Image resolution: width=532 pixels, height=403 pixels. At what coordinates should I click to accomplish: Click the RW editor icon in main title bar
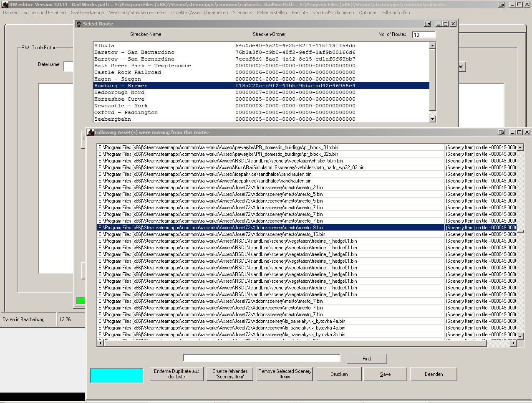(5, 5)
